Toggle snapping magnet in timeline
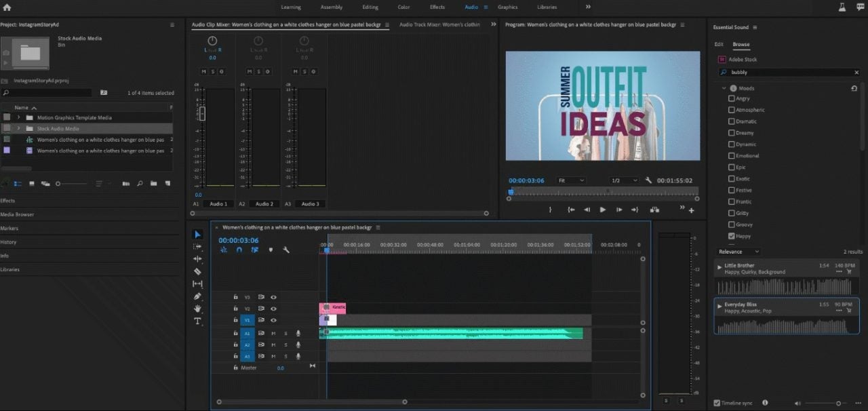Screen dimensions: 868x411 239,250
